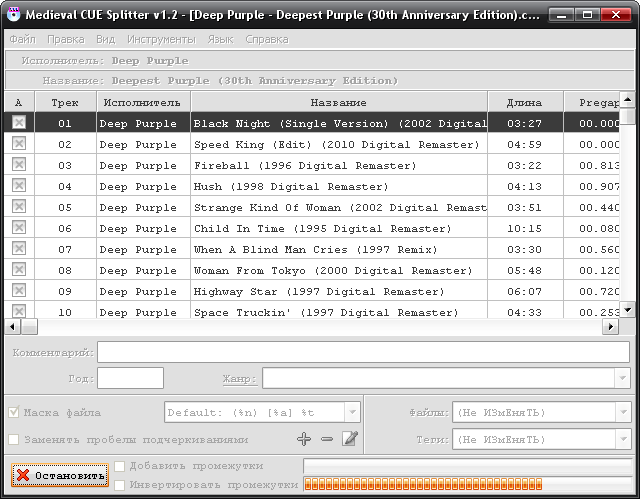Viewport: 640px width, 499px height.
Task: Open the Жанр dropdown list
Action: [x=622, y=378]
